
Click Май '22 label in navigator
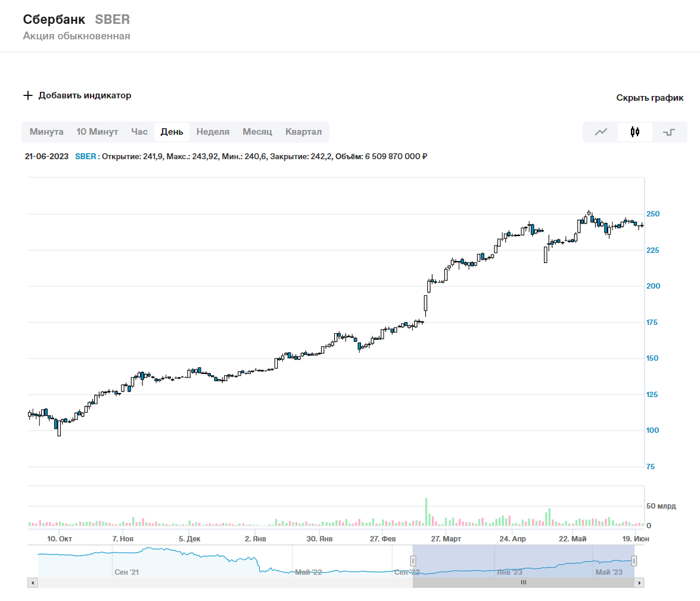click(309, 572)
